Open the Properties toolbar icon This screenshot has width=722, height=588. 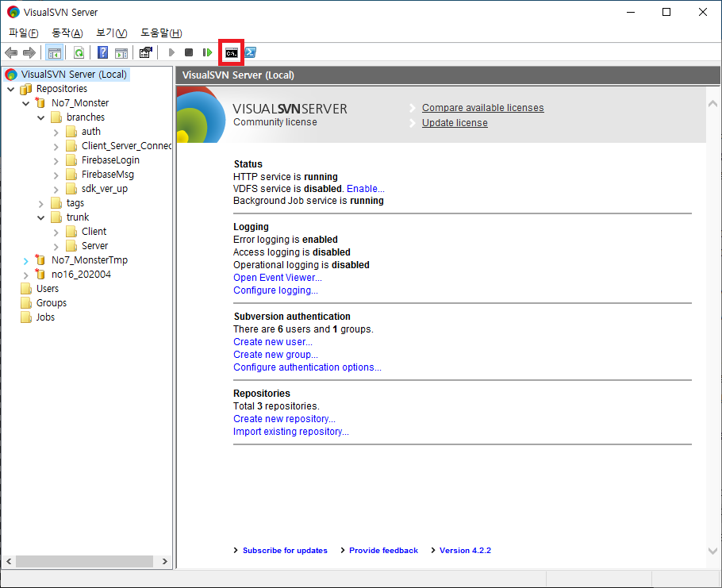pyautogui.click(x=146, y=52)
